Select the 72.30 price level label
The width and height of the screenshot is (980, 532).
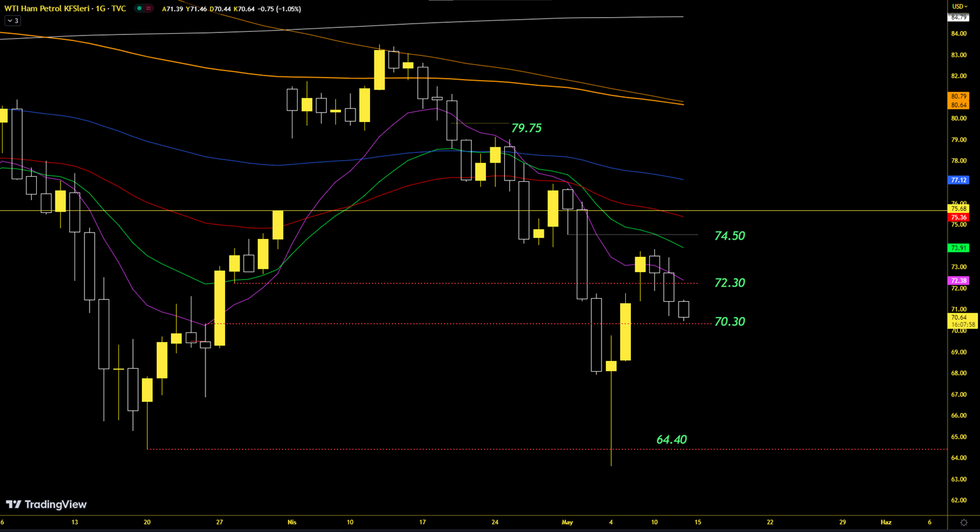click(x=729, y=283)
